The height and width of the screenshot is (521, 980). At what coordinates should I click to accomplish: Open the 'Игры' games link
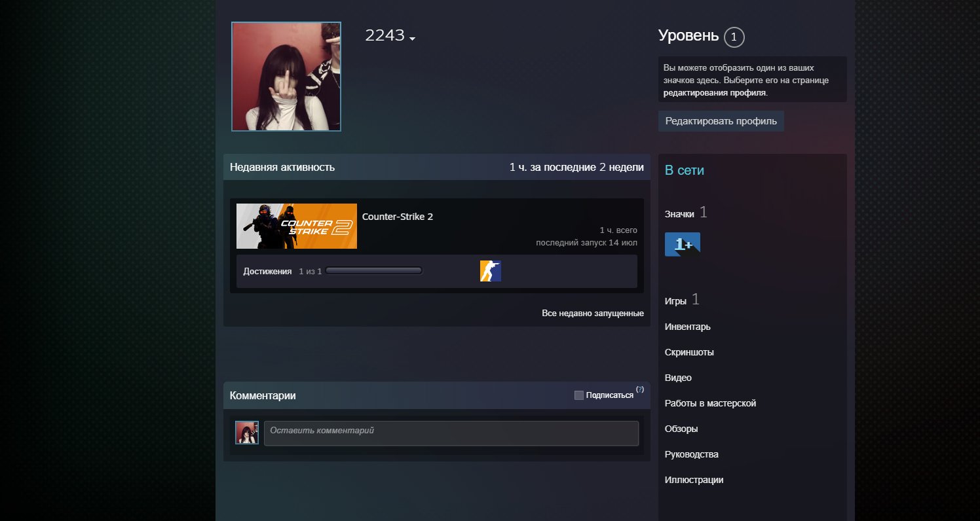click(x=675, y=301)
